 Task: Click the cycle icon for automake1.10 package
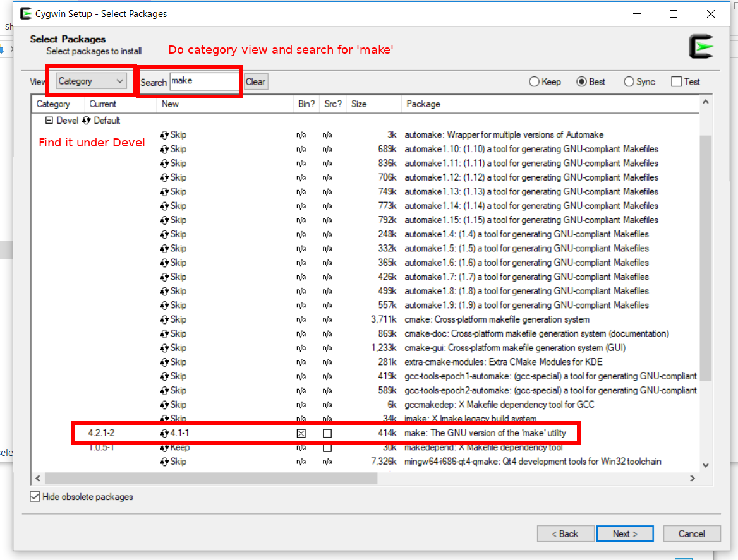(165, 150)
